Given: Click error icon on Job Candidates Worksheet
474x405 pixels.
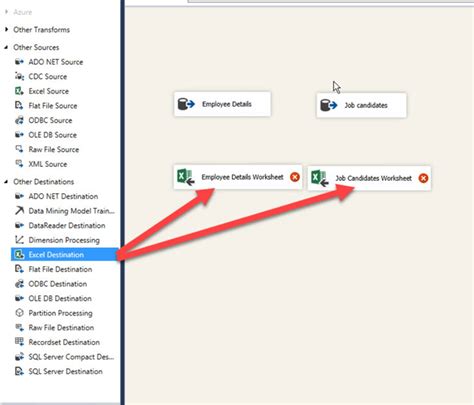Looking at the screenshot, I should [423, 178].
